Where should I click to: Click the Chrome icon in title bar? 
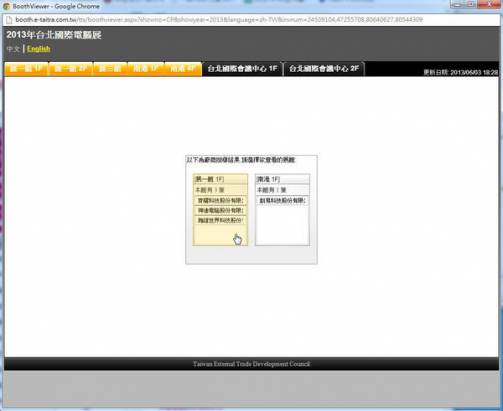point(6,6)
